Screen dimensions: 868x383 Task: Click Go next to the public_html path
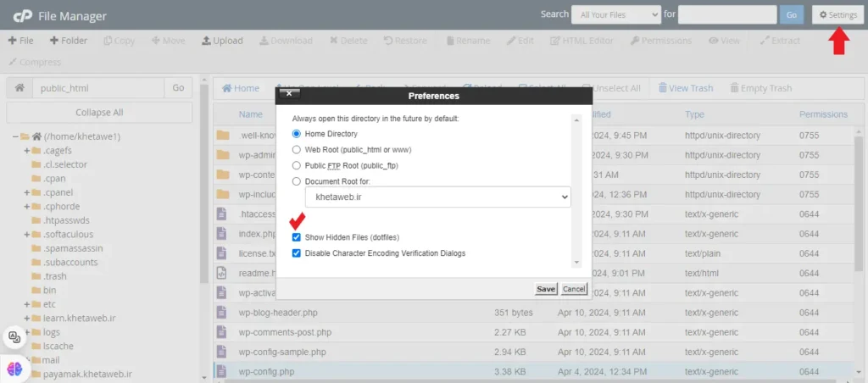178,88
